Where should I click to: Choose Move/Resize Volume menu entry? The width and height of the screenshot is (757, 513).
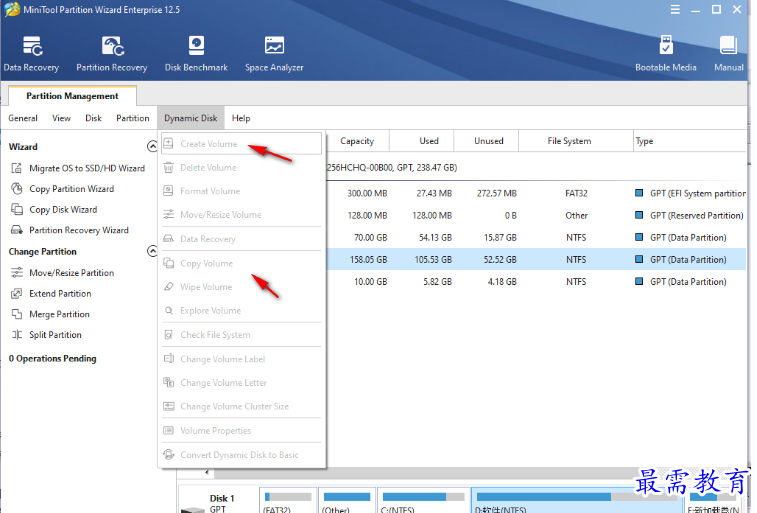(241, 215)
